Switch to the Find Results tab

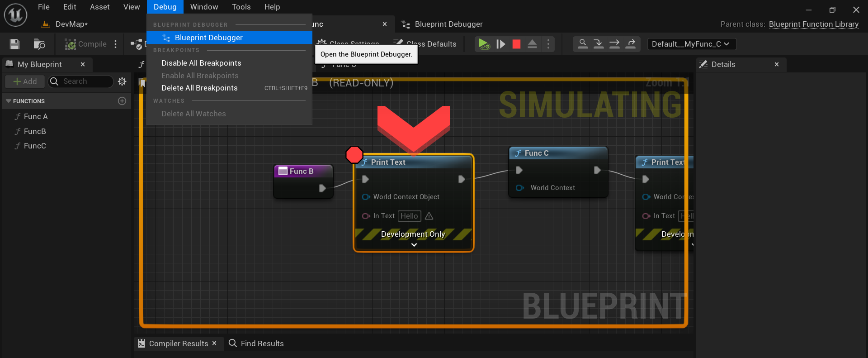click(256, 344)
